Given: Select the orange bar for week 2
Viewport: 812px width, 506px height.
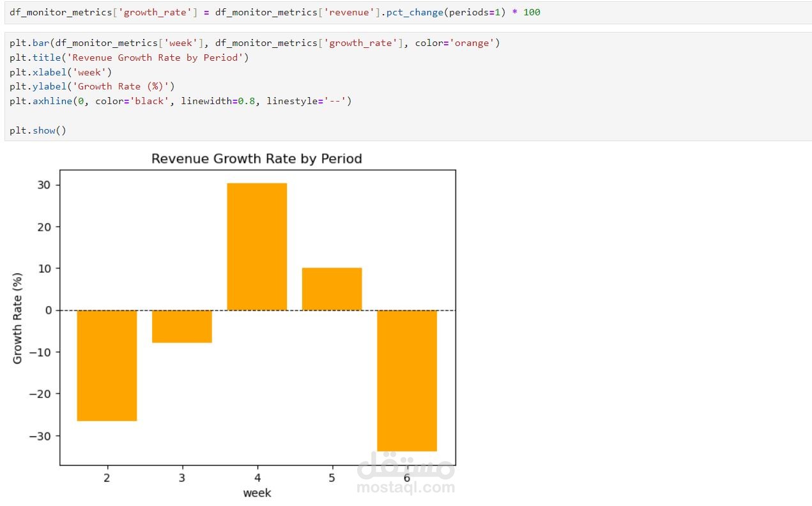Looking at the screenshot, I should (107, 365).
